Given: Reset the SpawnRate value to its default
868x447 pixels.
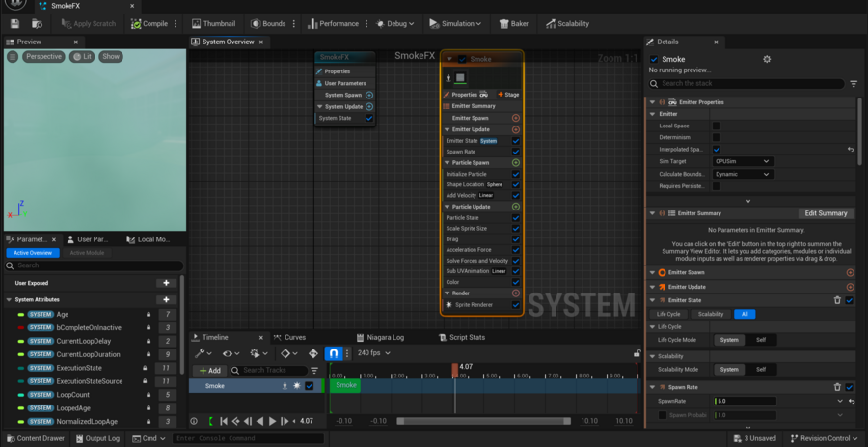Looking at the screenshot, I should [x=851, y=401].
